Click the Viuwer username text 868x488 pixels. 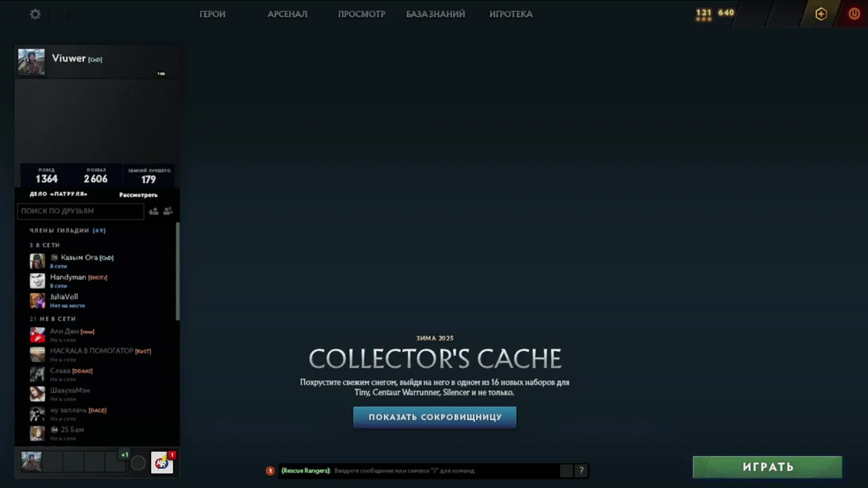coord(68,58)
